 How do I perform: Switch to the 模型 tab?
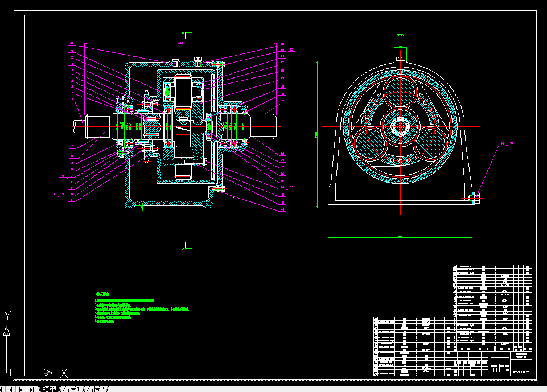point(49,389)
